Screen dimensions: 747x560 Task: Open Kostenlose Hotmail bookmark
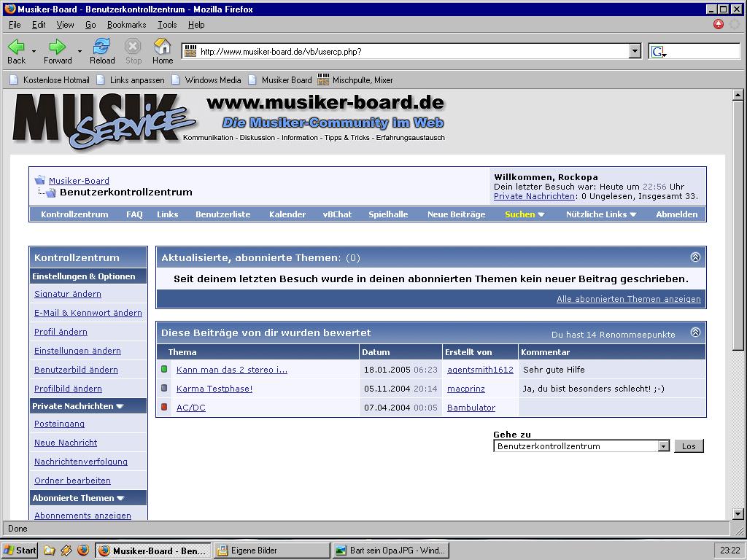[50, 80]
